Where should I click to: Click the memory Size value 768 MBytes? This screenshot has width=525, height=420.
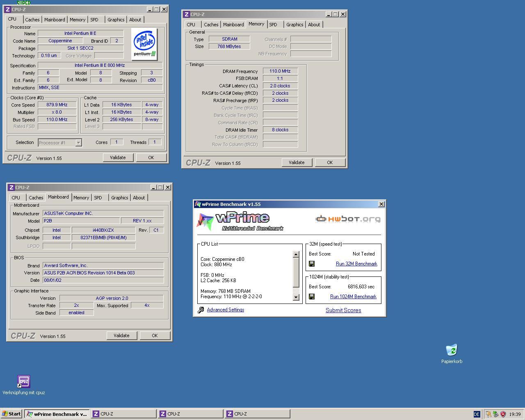pyautogui.click(x=229, y=46)
